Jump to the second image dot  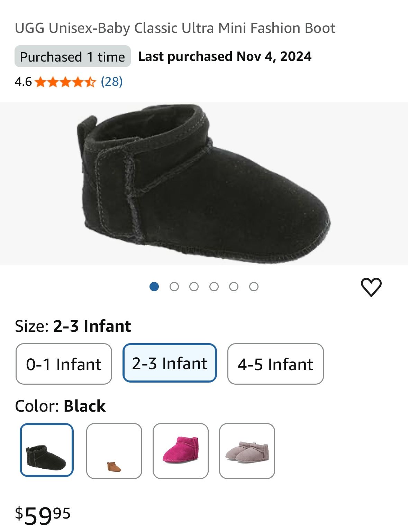coord(174,287)
